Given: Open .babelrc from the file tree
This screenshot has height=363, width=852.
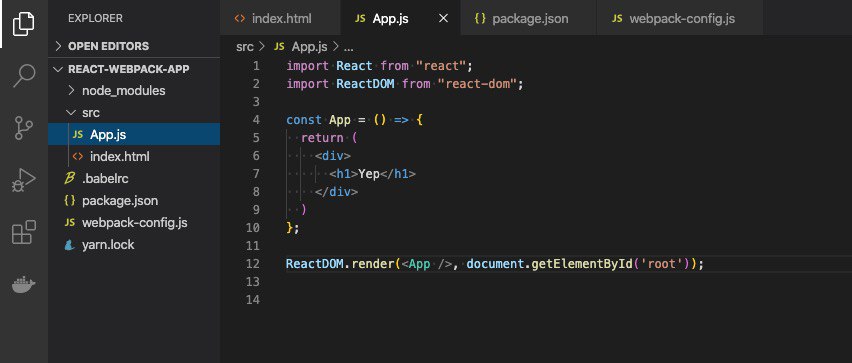Looking at the screenshot, I should pyautogui.click(x=134, y=178).
